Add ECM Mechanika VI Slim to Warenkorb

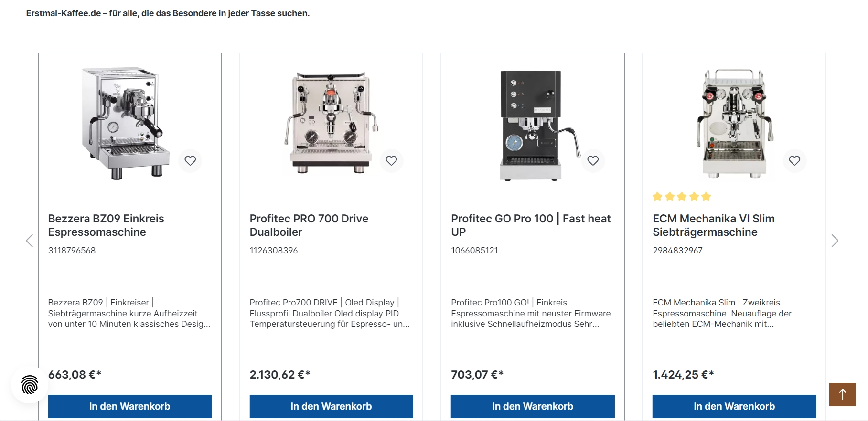coord(734,406)
